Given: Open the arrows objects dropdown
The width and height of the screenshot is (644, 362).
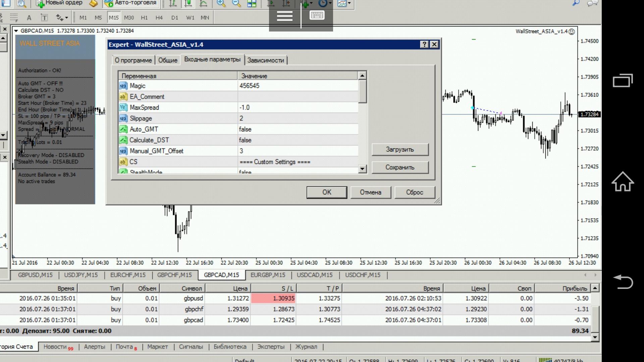Looking at the screenshot, I should pos(62,17).
